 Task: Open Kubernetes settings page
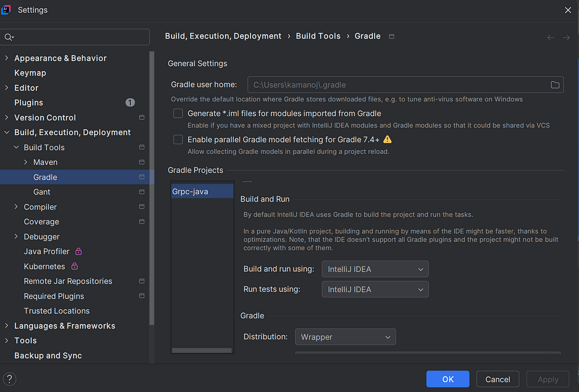tap(44, 266)
